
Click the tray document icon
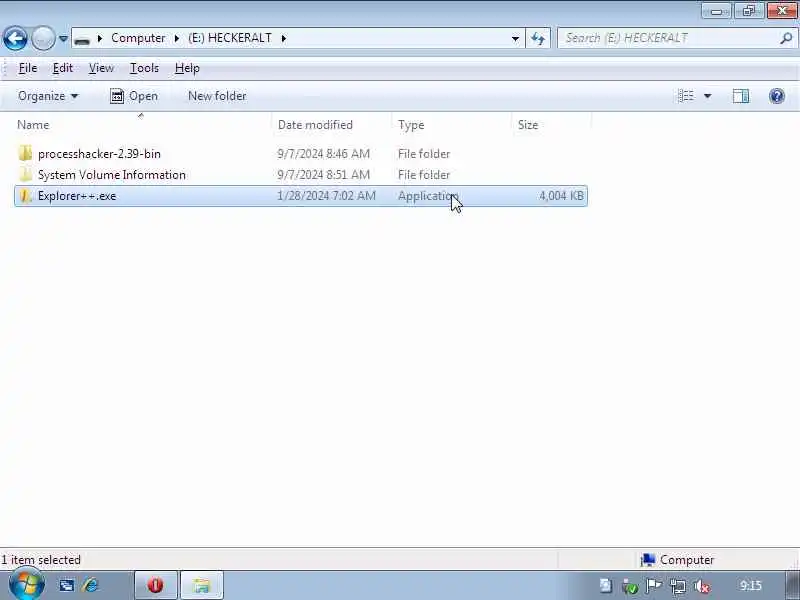click(x=606, y=586)
